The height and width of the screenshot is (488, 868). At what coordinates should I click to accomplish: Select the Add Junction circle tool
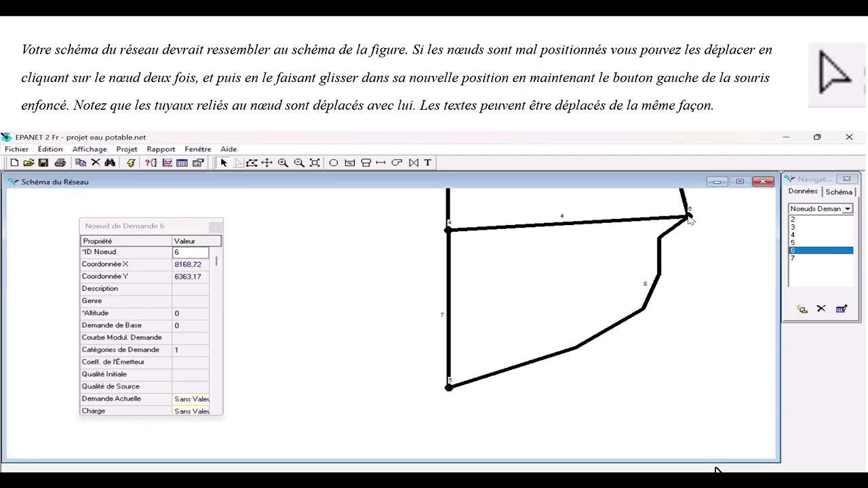334,163
